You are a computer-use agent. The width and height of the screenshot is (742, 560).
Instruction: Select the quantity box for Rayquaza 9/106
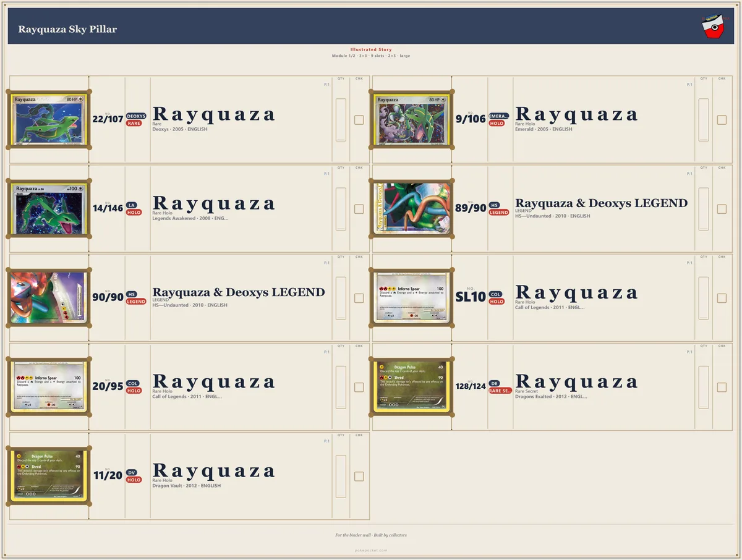(x=704, y=120)
